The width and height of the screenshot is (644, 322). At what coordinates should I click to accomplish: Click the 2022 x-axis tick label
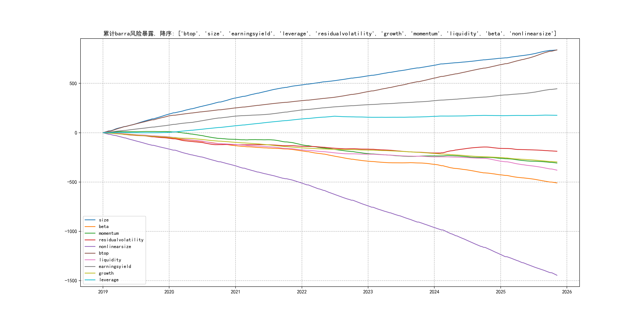click(x=302, y=292)
